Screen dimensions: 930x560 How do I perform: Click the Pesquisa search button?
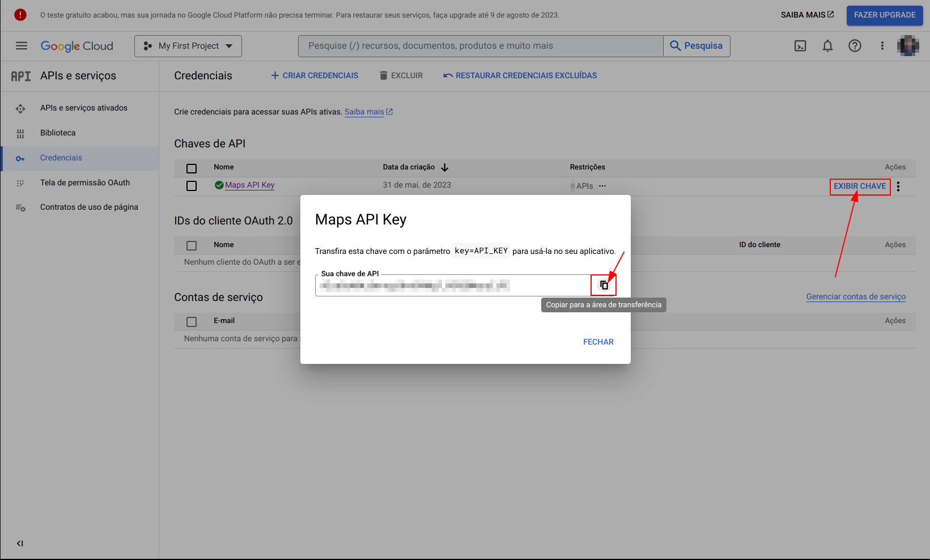(x=697, y=46)
